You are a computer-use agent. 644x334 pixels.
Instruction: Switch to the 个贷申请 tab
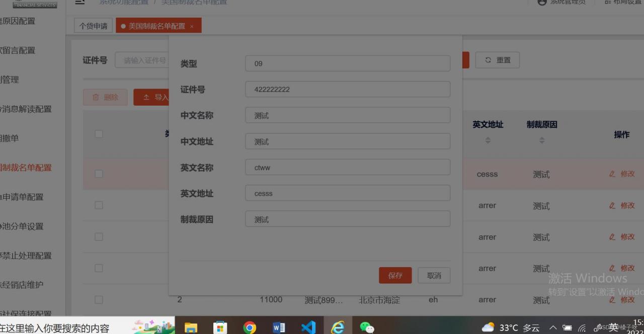click(94, 26)
